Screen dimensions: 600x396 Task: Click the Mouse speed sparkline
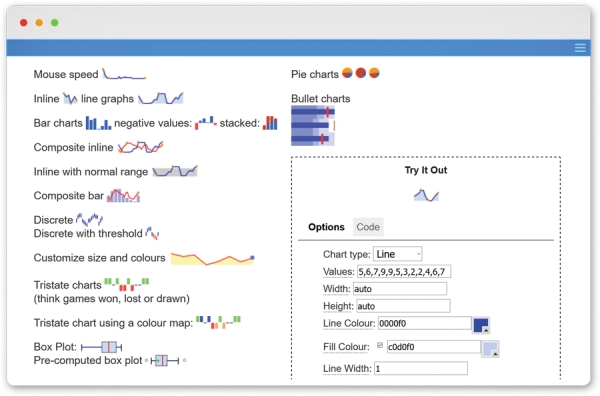tap(124, 74)
